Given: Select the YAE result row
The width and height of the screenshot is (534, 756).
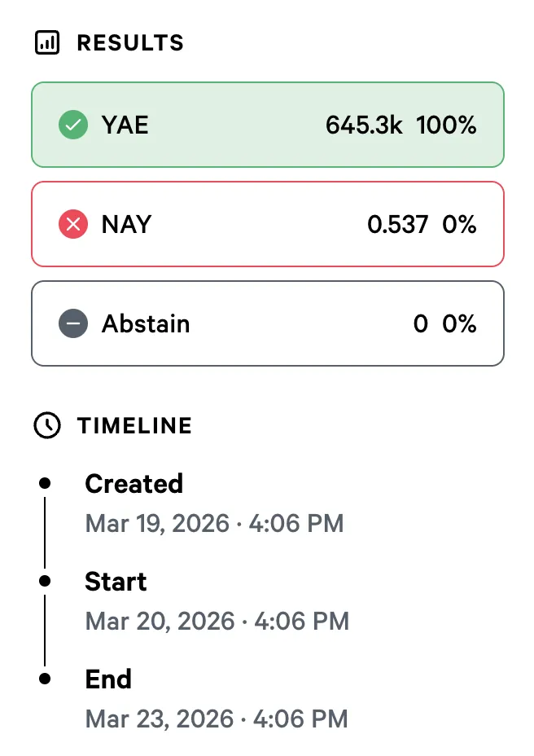Looking at the screenshot, I should point(267,125).
